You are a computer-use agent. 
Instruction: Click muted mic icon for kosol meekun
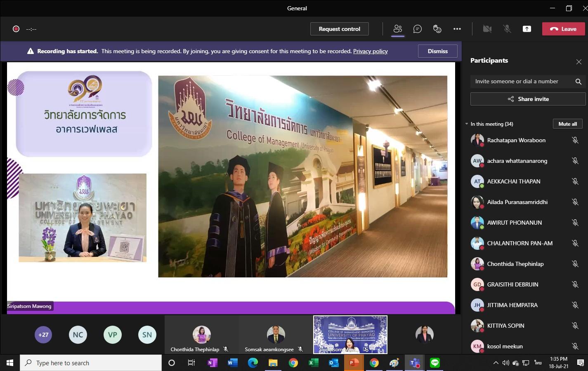click(x=575, y=346)
